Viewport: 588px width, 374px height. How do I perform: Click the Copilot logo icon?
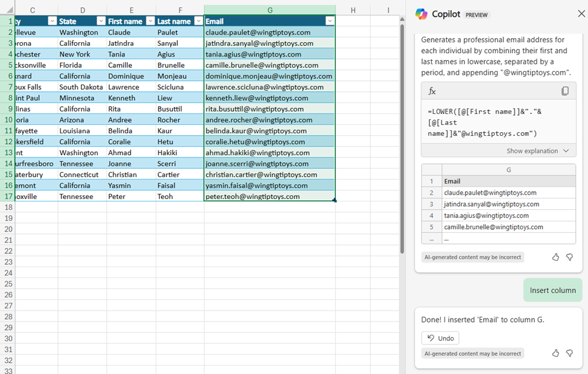coord(421,14)
